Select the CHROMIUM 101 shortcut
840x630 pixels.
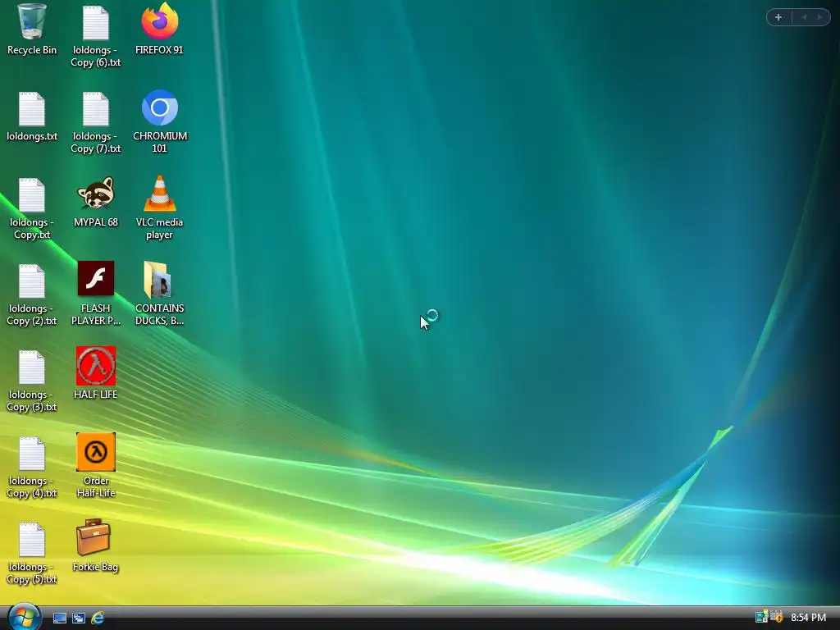pyautogui.click(x=160, y=121)
